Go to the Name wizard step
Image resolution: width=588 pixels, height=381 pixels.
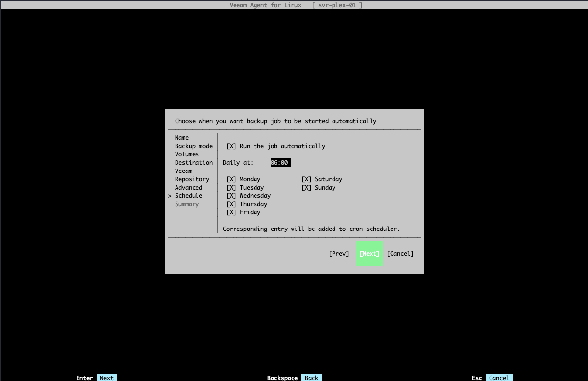click(x=182, y=138)
